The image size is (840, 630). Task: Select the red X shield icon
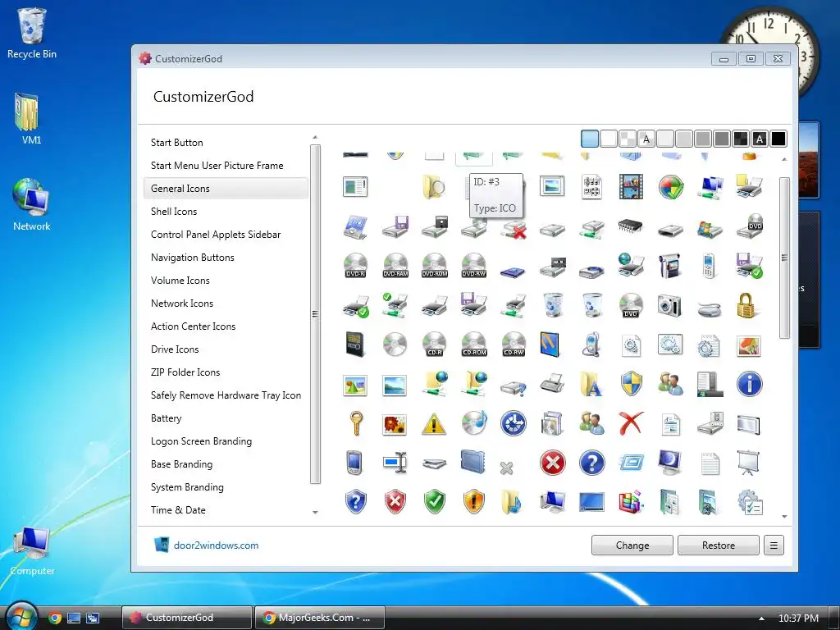395,503
